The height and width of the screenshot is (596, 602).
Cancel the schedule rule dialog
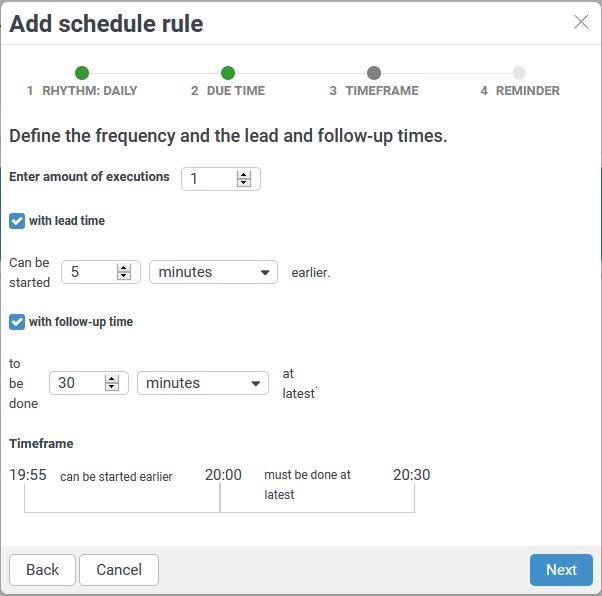pos(119,570)
